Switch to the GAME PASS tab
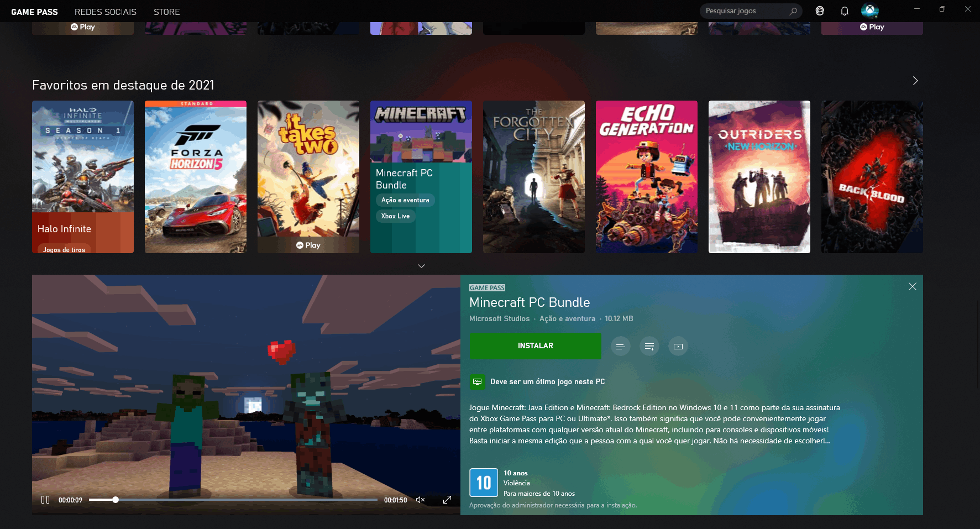The height and width of the screenshot is (529, 980). tap(34, 12)
